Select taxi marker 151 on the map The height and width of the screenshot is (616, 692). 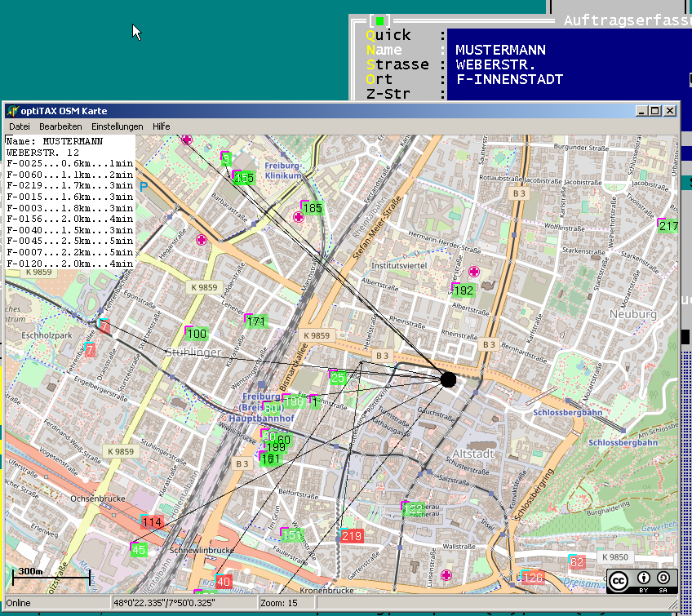[x=291, y=535]
